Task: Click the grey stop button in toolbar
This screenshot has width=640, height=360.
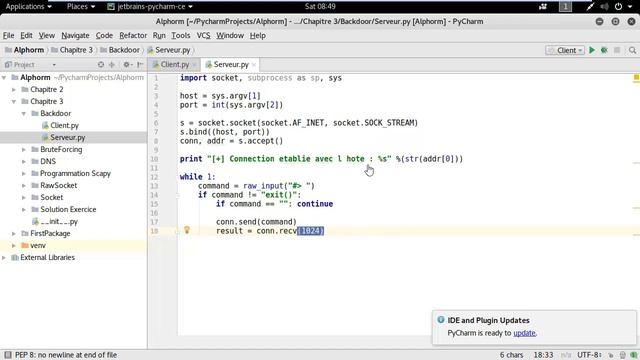Action: coord(617,50)
